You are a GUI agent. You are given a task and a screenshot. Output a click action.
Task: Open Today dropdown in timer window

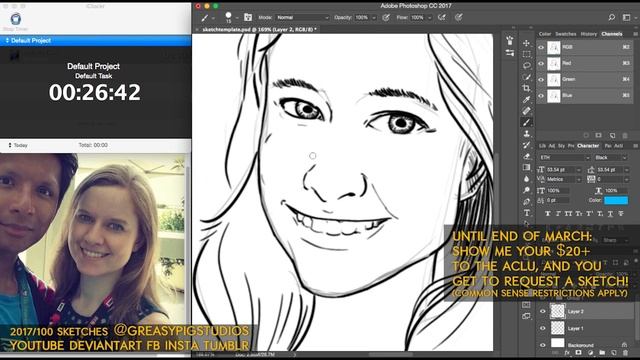click(x=18, y=145)
